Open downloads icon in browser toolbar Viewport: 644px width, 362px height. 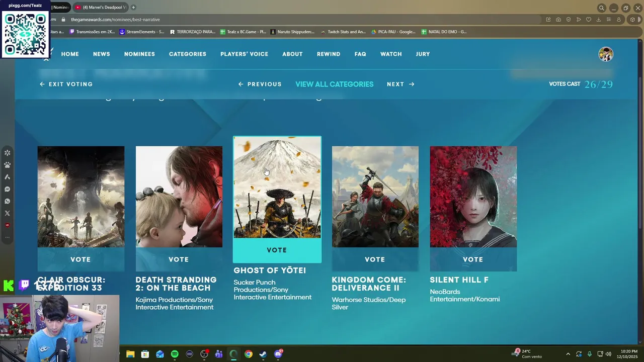point(599,20)
